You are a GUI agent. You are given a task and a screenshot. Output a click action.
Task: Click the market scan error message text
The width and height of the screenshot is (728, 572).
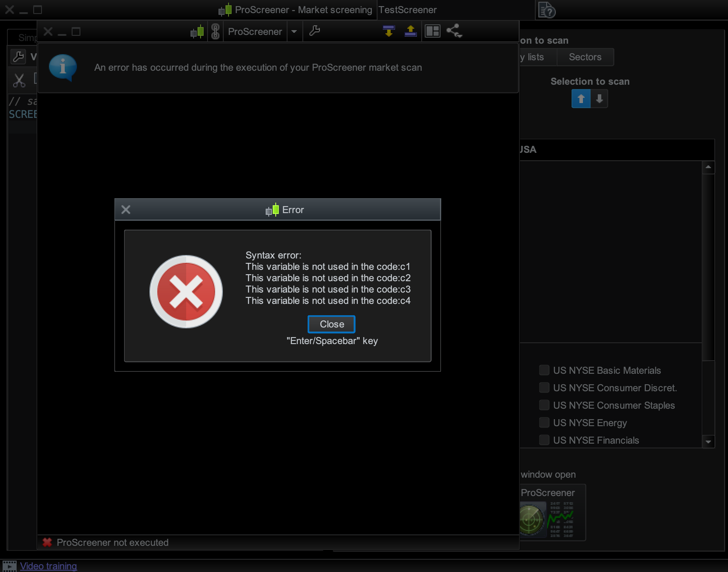[258, 68]
